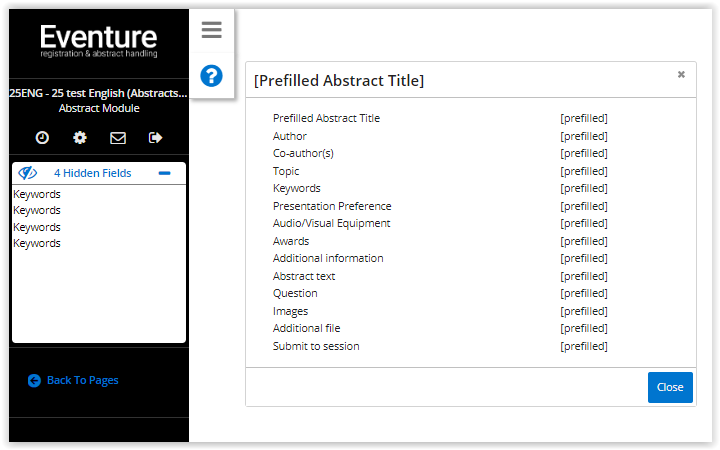This screenshot has width=720, height=450.
Task: Click the logout arrow icon
Action: pyautogui.click(x=156, y=138)
